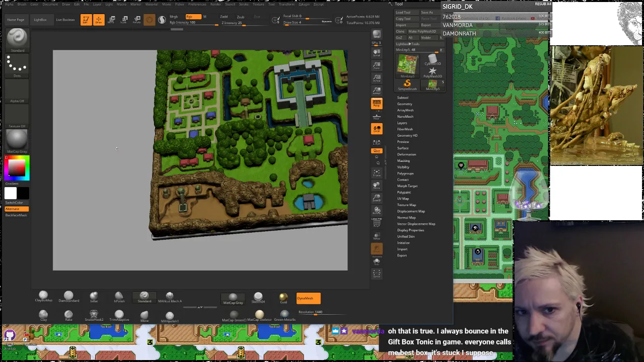Image resolution: width=644 pixels, height=362 pixels.
Task: Expand the Layers subpalette
Action: click(x=402, y=123)
